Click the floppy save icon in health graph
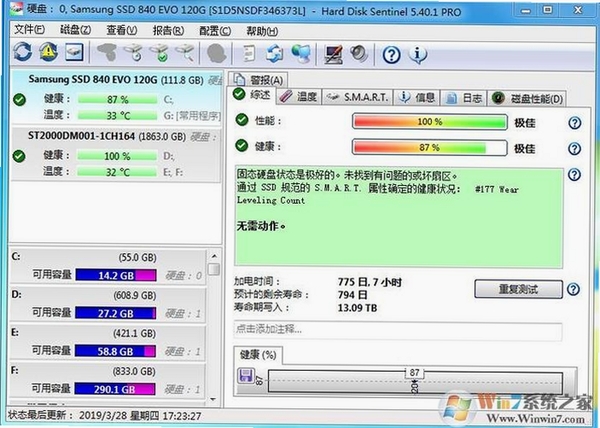 tap(246, 376)
